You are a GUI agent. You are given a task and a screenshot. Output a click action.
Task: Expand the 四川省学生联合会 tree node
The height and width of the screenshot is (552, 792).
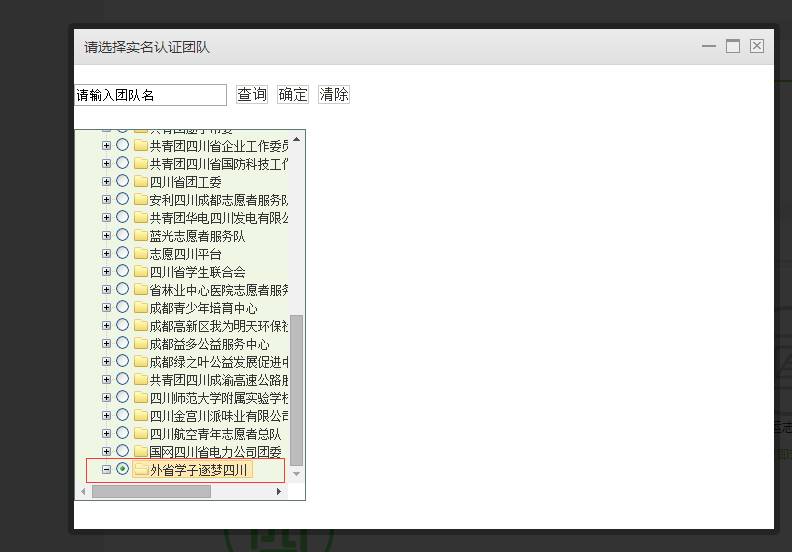click(x=107, y=272)
